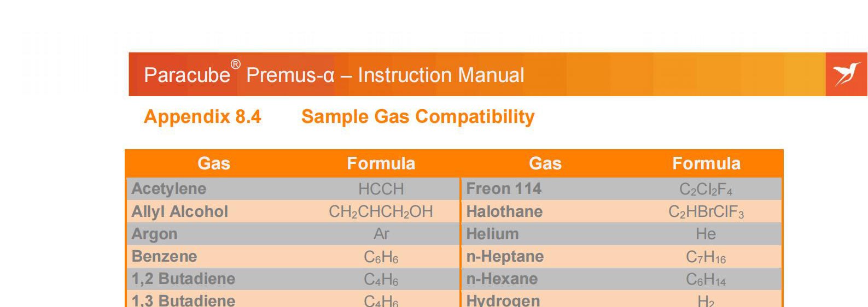Select the Appendix 8.4 heading

pyautogui.click(x=202, y=116)
